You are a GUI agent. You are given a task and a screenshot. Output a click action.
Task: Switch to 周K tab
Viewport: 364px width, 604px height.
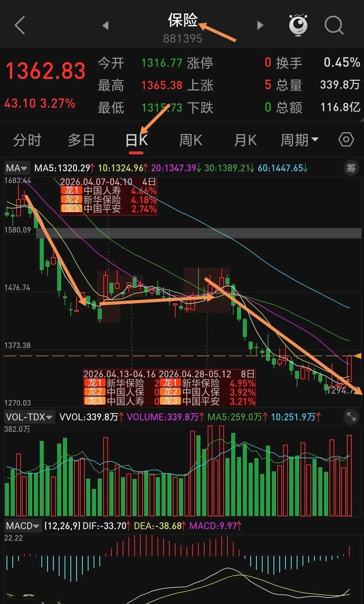(191, 140)
